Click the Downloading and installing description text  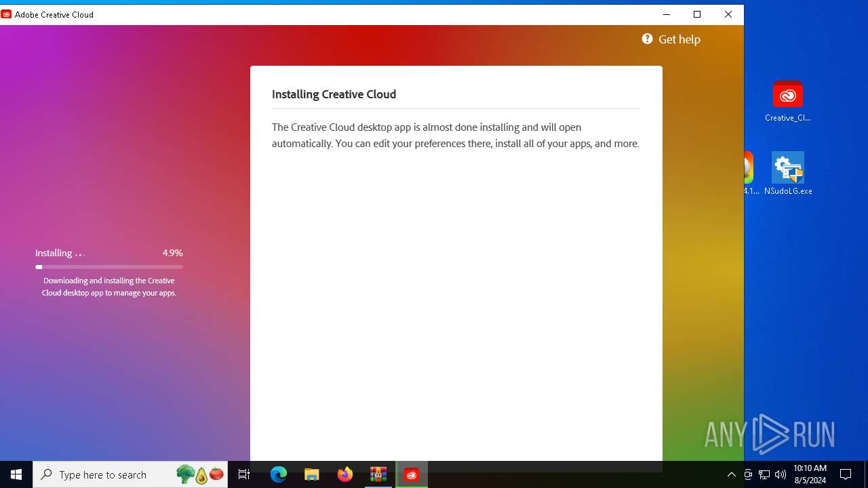[x=109, y=287]
